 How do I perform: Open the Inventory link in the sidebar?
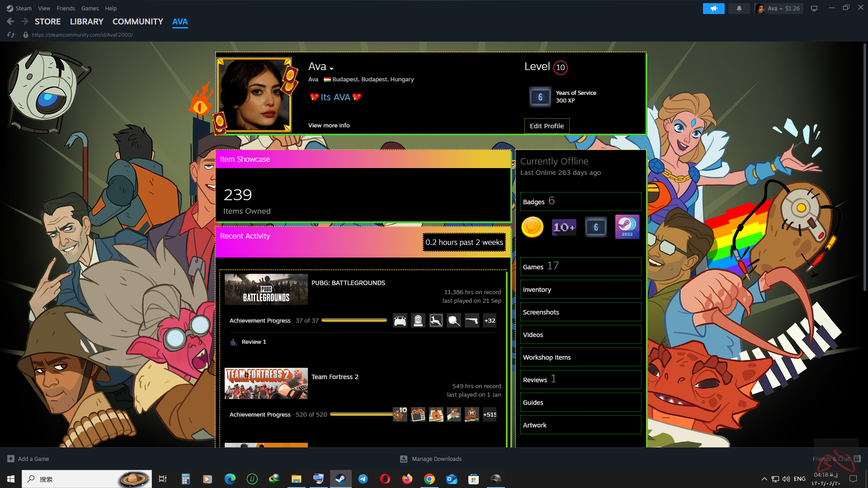(x=537, y=290)
